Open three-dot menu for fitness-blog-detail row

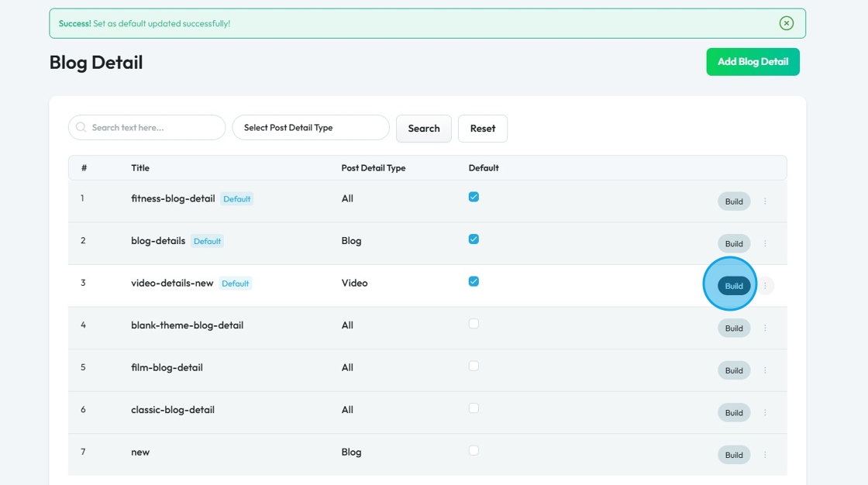pyautogui.click(x=765, y=201)
